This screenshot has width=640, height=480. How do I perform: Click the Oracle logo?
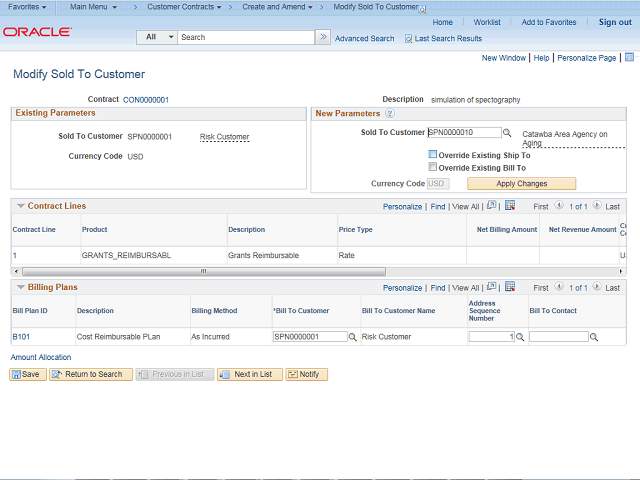pyautogui.click(x=38, y=32)
